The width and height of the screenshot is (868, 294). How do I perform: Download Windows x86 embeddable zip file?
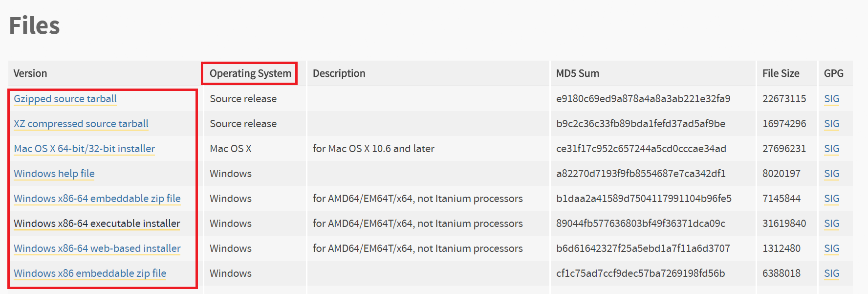tap(90, 273)
